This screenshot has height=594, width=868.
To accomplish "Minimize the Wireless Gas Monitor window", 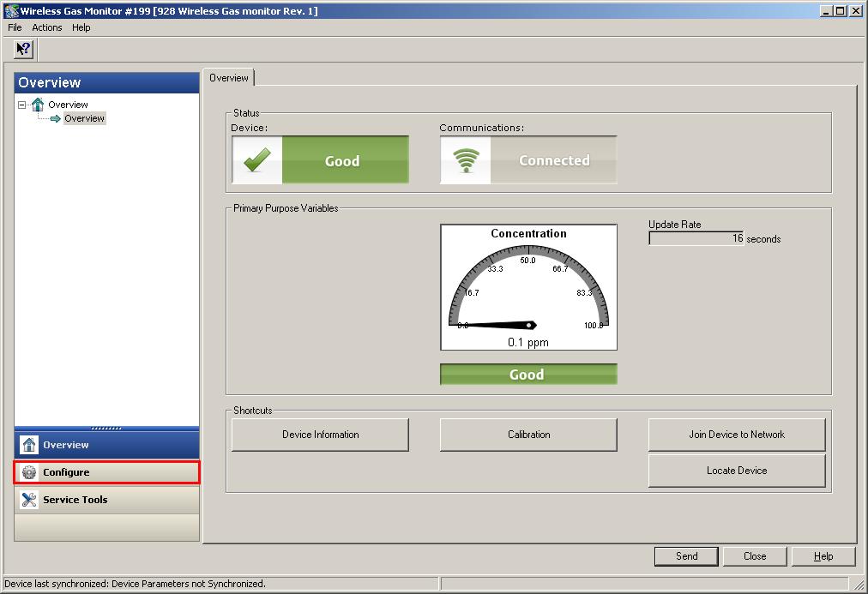I will click(826, 10).
